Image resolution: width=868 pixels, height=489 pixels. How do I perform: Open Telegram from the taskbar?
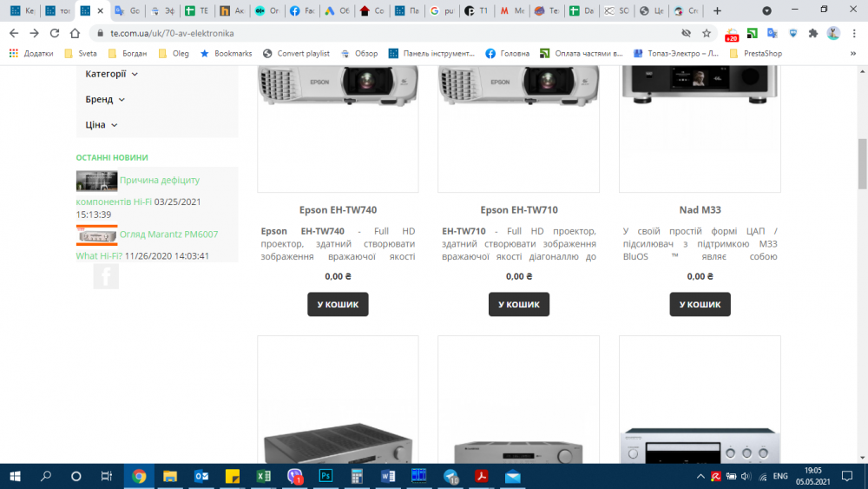tap(450, 476)
